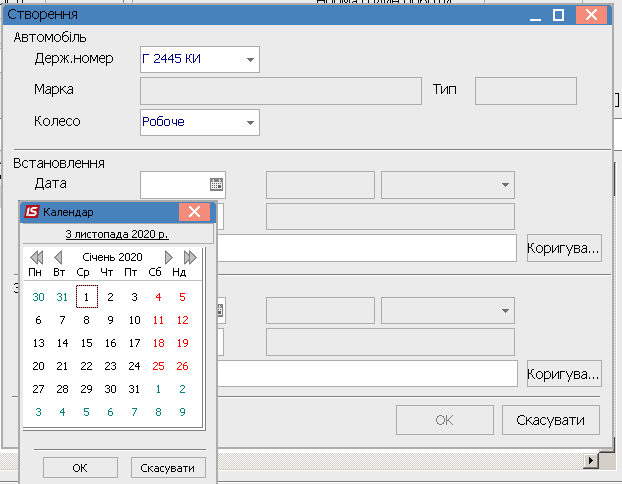The height and width of the screenshot is (484, 622).
Task: Click the scroll right arrow at the window's bottom
Action: point(591,461)
